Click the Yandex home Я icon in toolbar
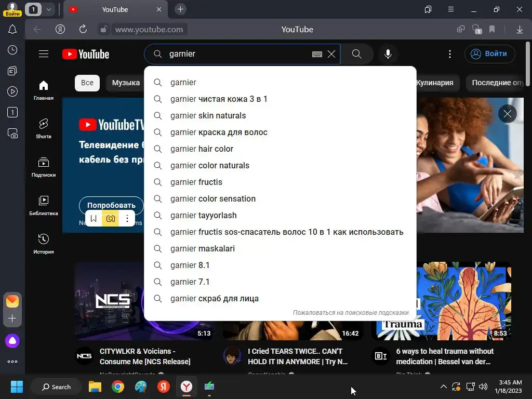Screen dimensions: 532x399 [60, 29]
